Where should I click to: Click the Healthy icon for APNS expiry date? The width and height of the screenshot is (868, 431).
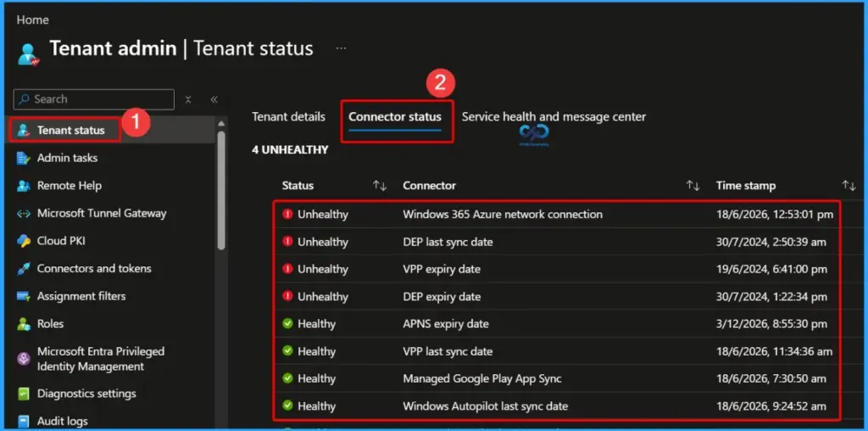(287, 323)
